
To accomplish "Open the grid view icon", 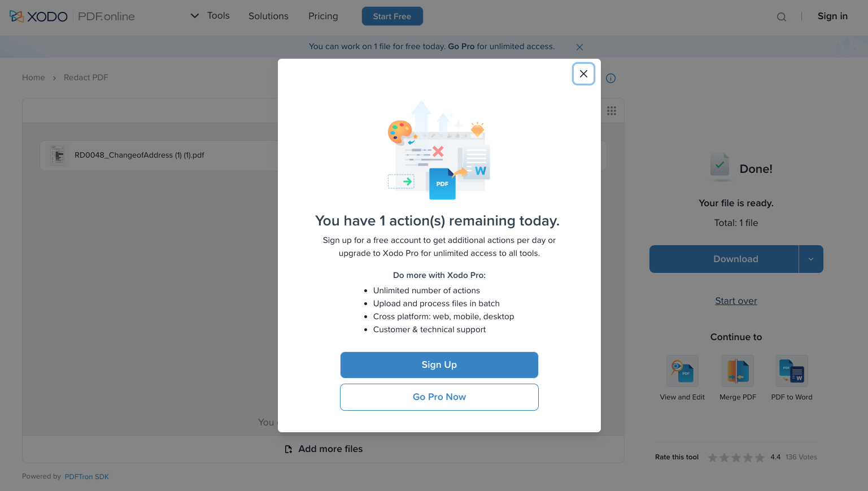I will (x=611, y=111).
